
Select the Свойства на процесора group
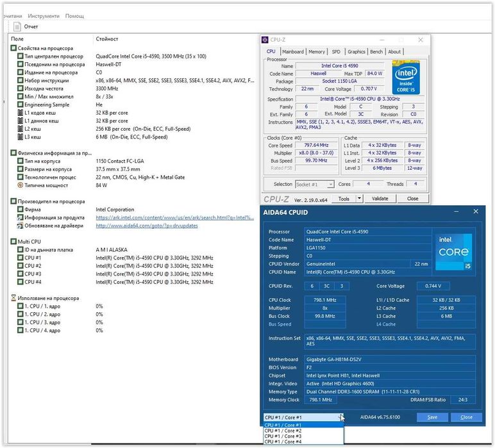point(45,48)
